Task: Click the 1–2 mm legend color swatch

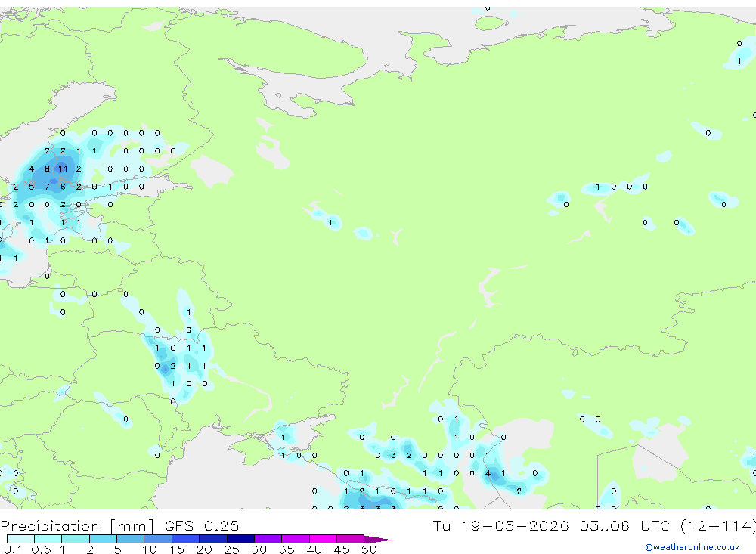Action: [x=76, y=539]
